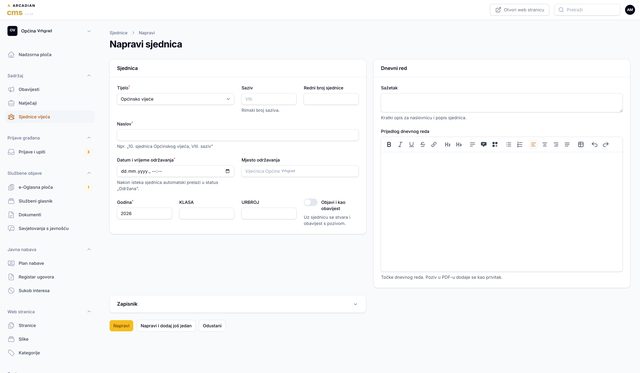Open Prijave i upiti in sidebar

click(50, 152)
